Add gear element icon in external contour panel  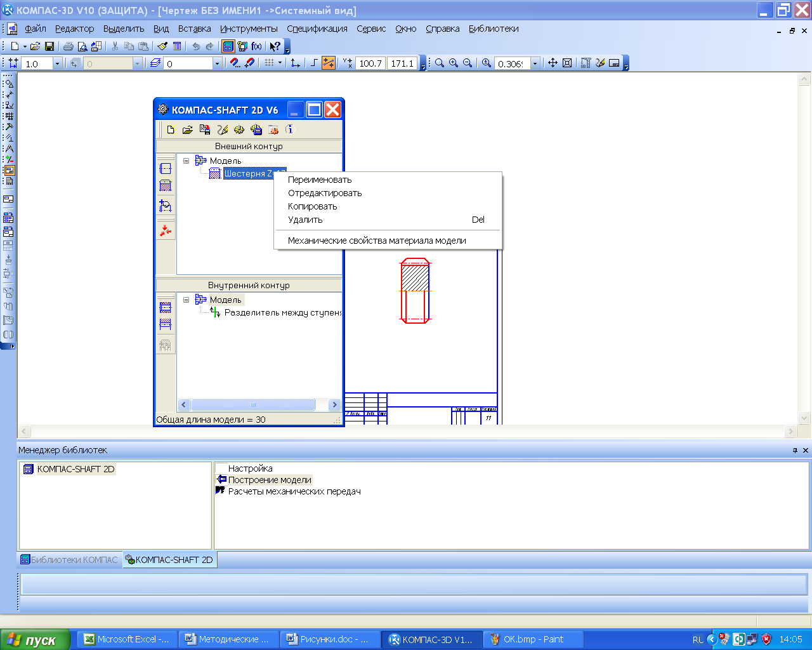(x=166, y=186)
